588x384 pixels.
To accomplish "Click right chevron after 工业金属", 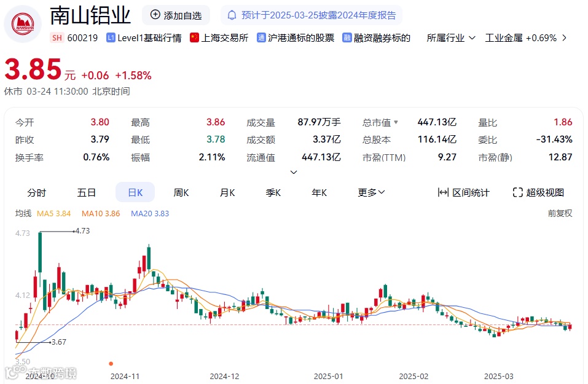I will [x=565, y=38].
